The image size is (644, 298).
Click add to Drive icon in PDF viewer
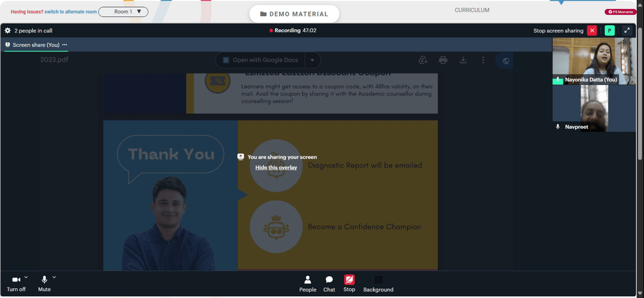point(423,61)
